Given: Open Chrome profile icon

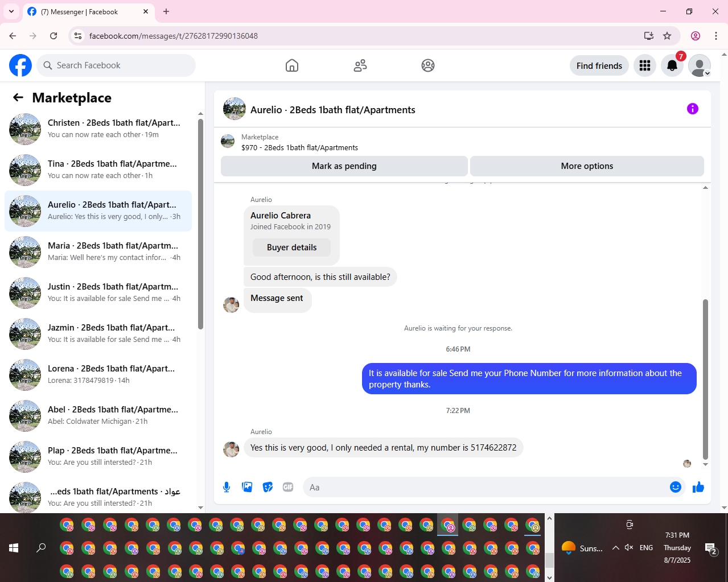Looking at the screenshot, I should click(696, 36).
